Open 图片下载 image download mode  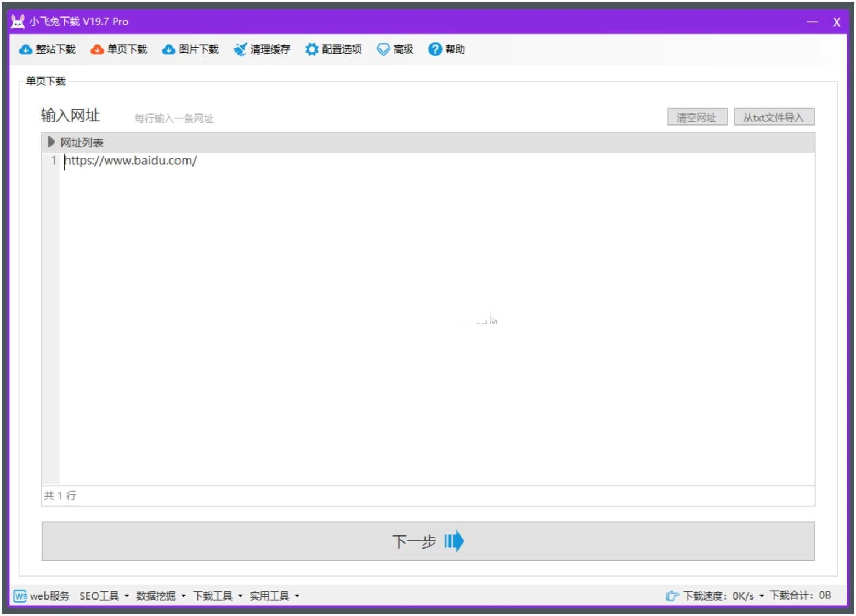tap(168, 49)
